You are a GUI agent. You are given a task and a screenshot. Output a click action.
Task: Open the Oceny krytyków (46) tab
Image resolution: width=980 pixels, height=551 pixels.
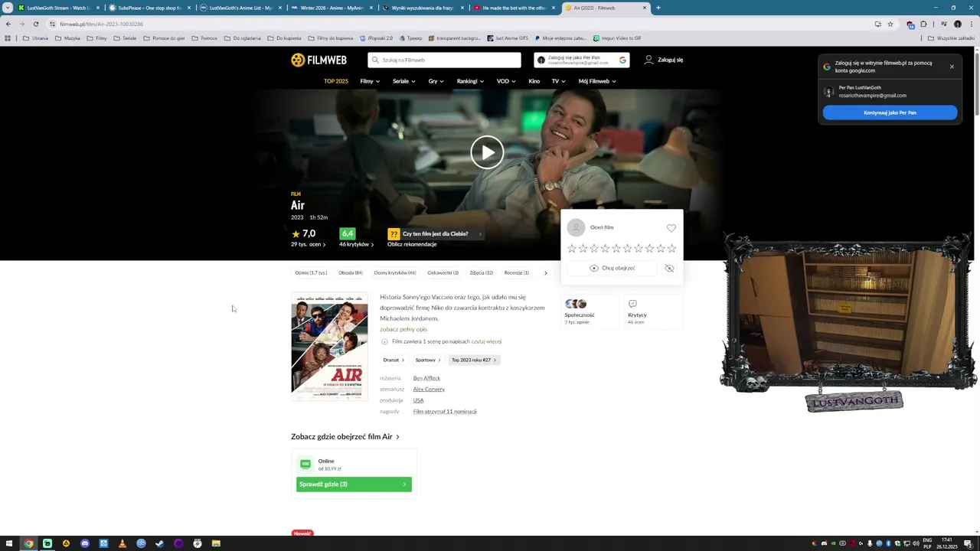pos(395,272)
